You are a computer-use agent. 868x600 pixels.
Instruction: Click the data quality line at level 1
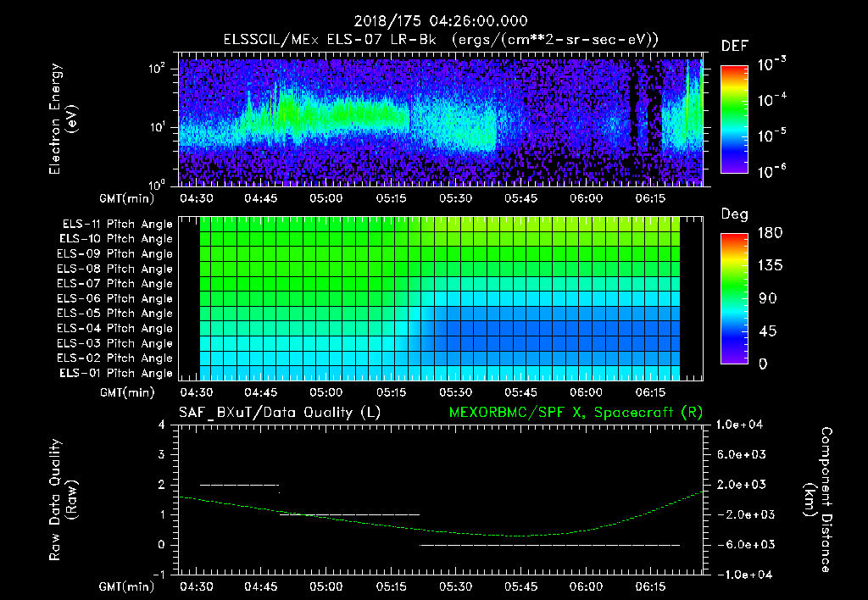(350, 514)
